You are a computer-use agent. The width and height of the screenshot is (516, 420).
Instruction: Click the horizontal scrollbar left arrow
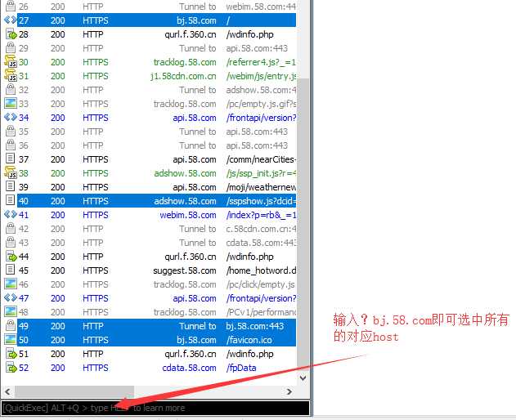(8, 391)
